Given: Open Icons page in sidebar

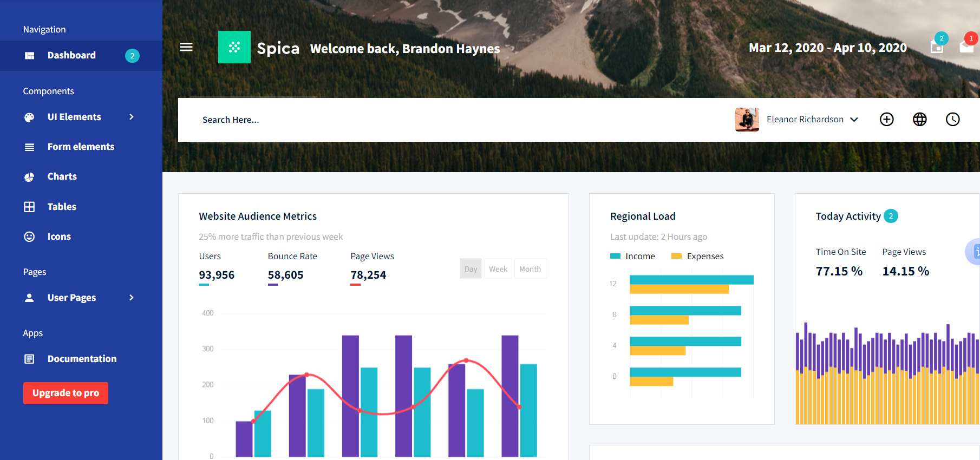Looking at the screenshot, I should click(x=59, y=236).
